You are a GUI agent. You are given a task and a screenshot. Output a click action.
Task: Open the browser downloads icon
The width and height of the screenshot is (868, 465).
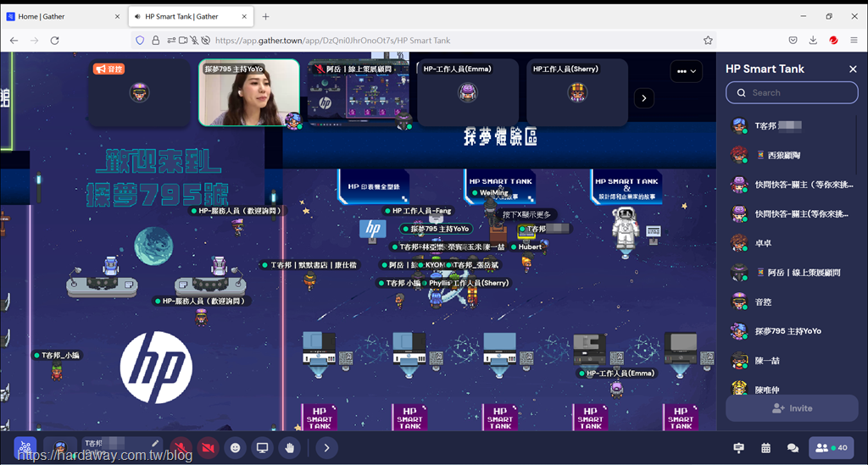(813, 41)
